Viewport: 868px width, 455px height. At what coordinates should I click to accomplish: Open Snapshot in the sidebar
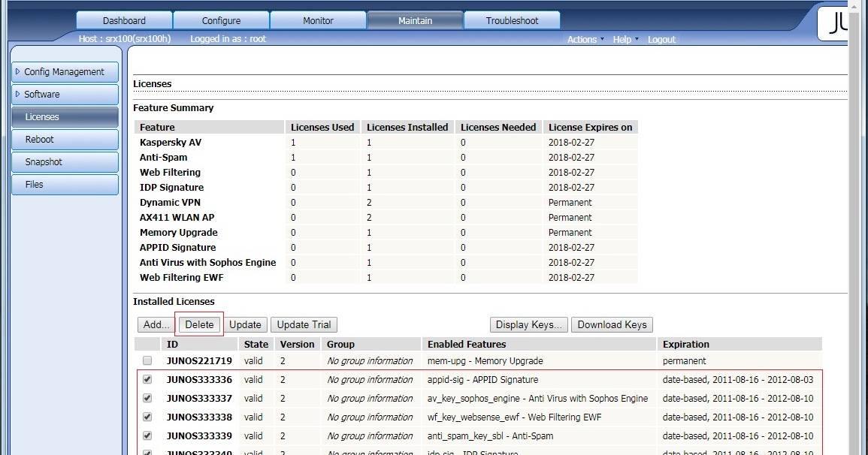coord(65,162)
